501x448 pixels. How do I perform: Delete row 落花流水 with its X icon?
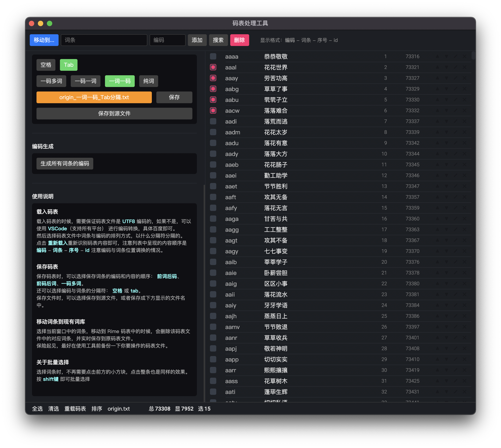[465, 294]
